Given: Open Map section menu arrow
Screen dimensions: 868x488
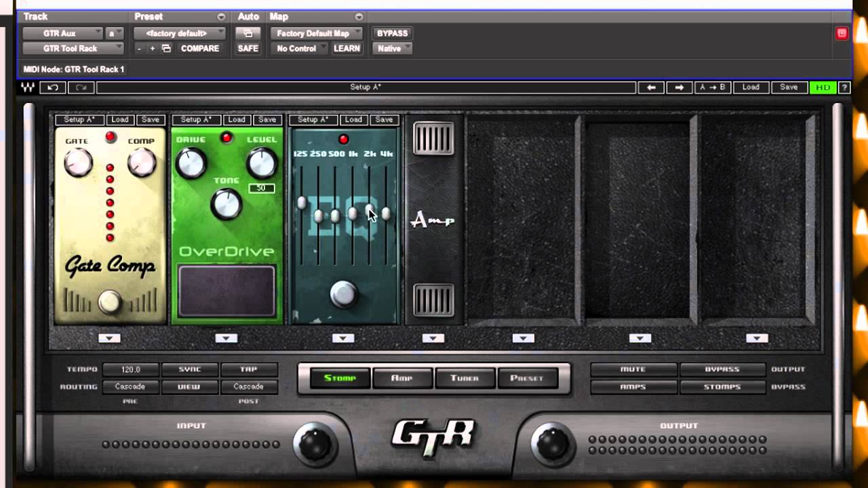Looking at the screenshot, I should pyautogui.click(x=359, y=17).
